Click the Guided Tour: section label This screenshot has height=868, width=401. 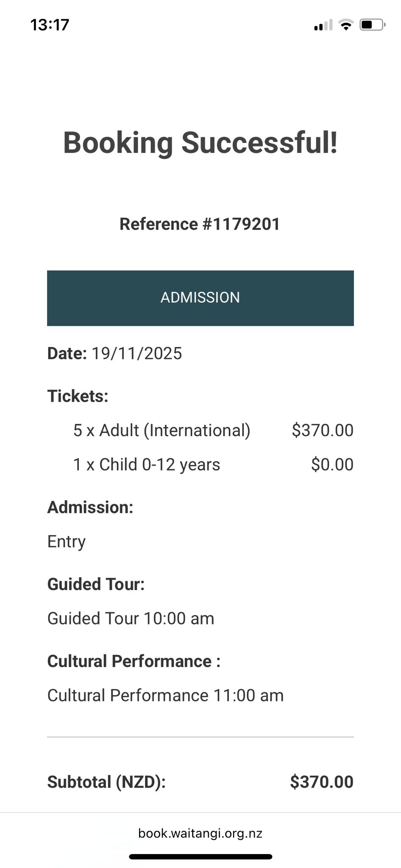coord(96,584)
